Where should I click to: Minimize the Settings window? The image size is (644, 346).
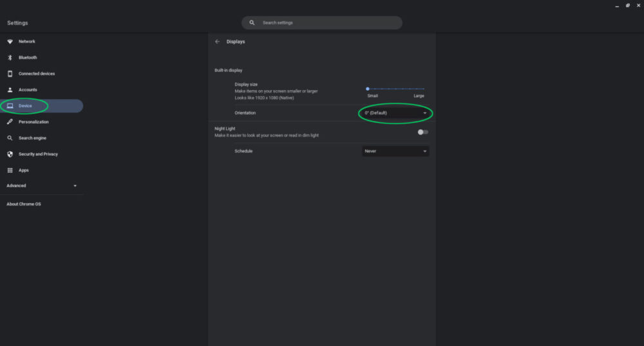617,6
